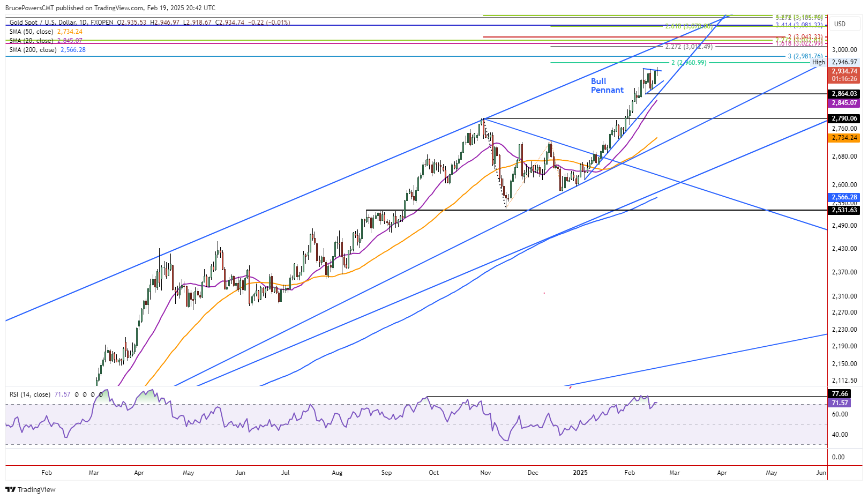Select the purple 2,845.07 SMA price label
868x499 pixels.
pos(844,103)
